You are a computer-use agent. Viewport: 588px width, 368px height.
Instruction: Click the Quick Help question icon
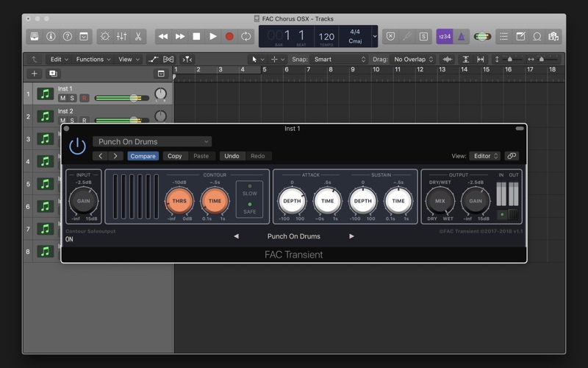pos(68,36)
